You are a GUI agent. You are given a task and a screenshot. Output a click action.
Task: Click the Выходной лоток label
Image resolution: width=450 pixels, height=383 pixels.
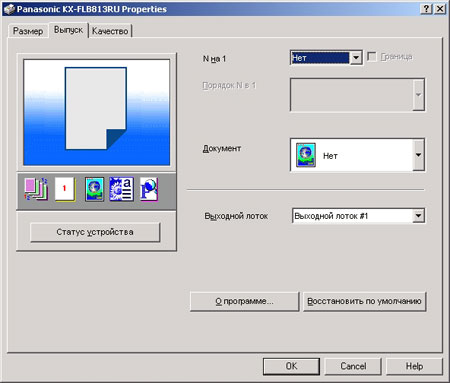236,216
